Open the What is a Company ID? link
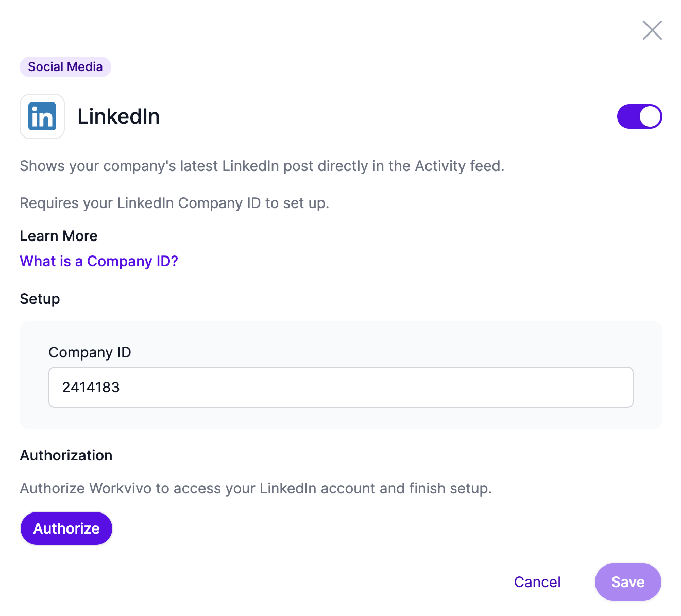Image resolution: width=681 pixels, height=616 pixels. pyautogui.click(x=99, y=261)
